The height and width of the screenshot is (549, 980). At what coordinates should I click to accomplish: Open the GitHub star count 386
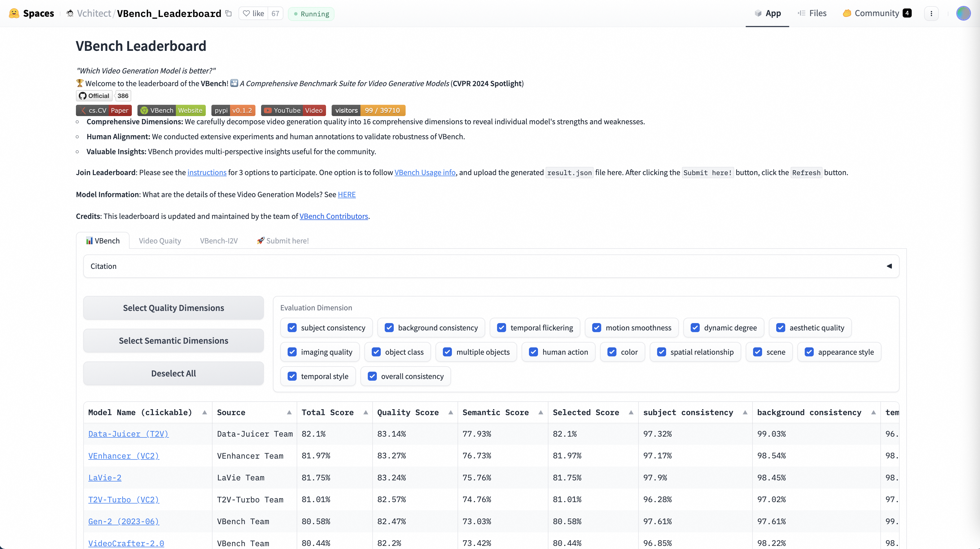[123, 96]
